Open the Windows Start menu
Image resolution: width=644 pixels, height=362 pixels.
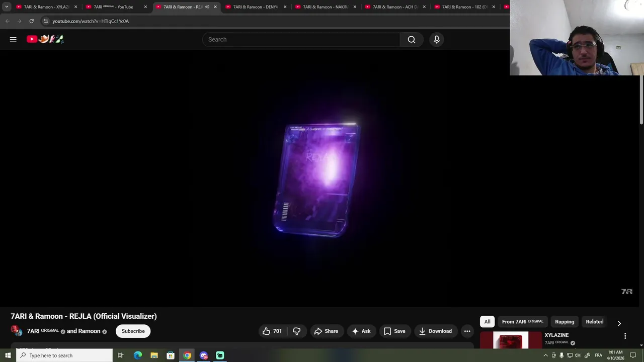point(8,355)
